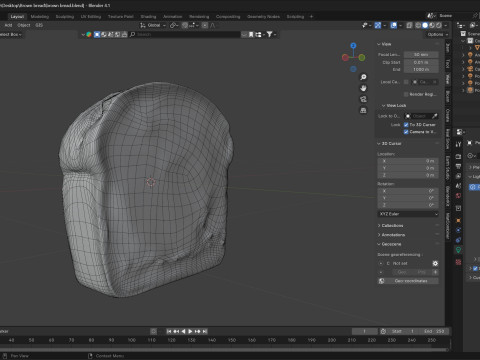Open the Tool properties tab icon
This screenshot has height=360, width=480.
458,144
